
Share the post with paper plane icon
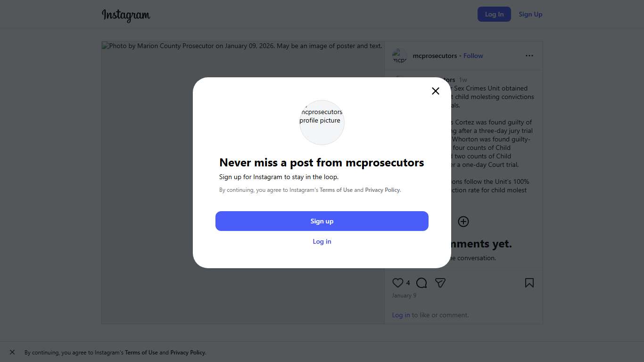[440, 283]
